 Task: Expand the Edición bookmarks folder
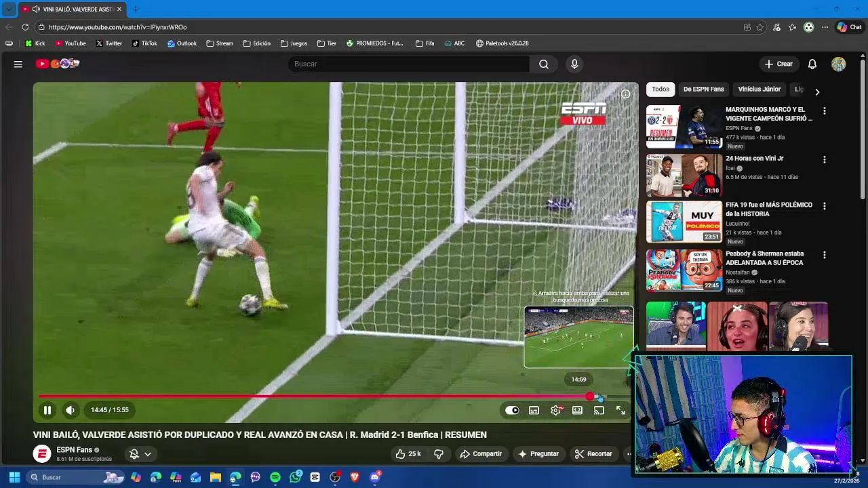257,43
